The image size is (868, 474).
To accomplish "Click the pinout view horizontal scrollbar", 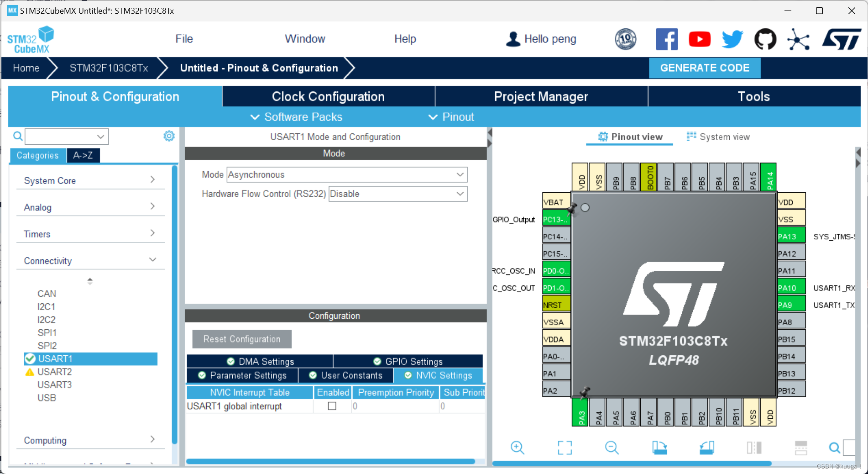I will [x=632, y=463].
